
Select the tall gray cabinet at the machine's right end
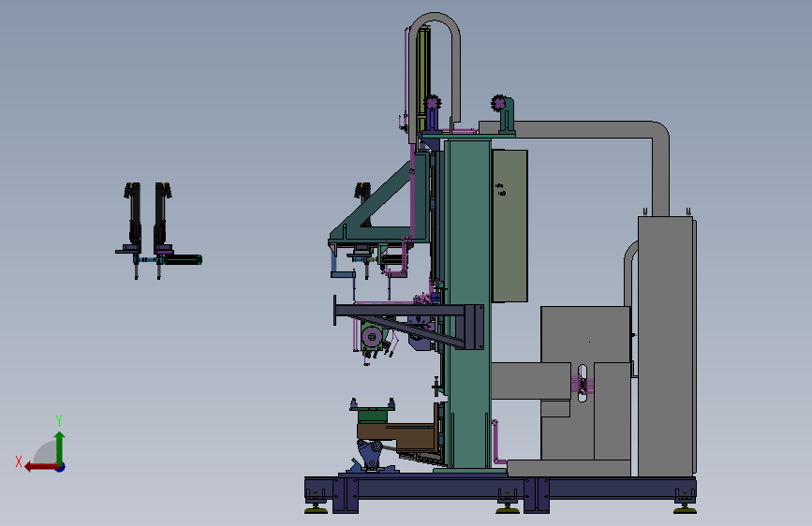[x=666, y=346]
